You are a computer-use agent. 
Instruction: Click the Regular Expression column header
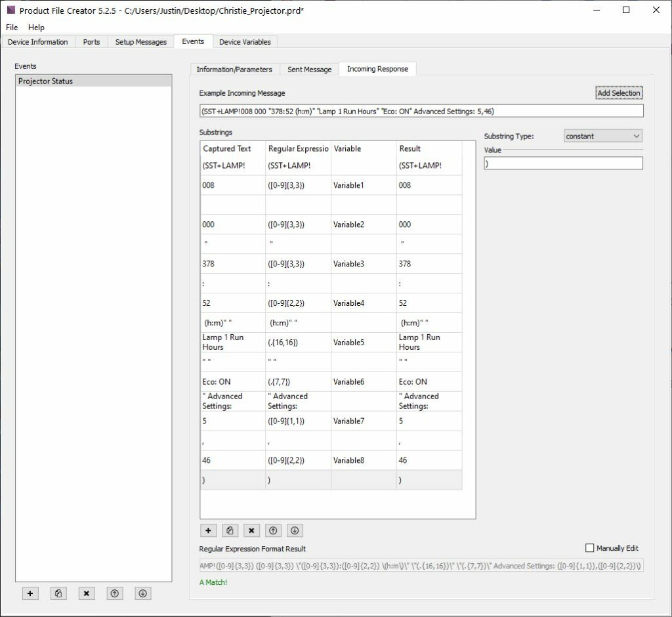(x=299, y=149)
